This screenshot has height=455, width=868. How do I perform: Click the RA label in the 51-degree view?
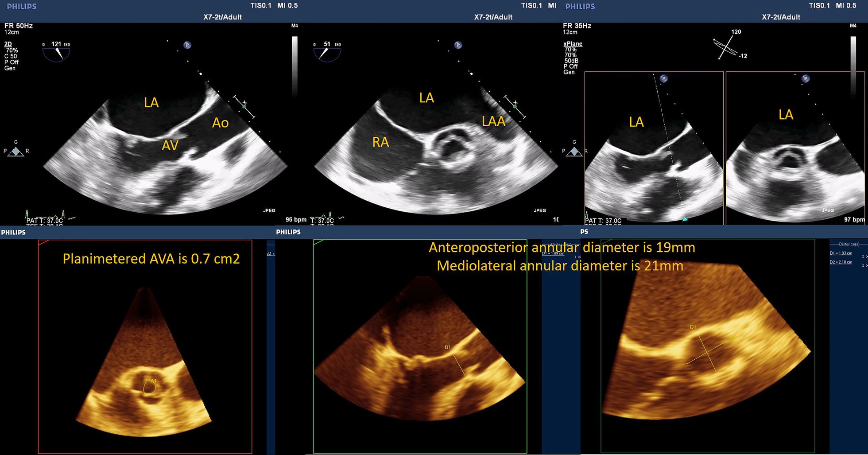380,142
